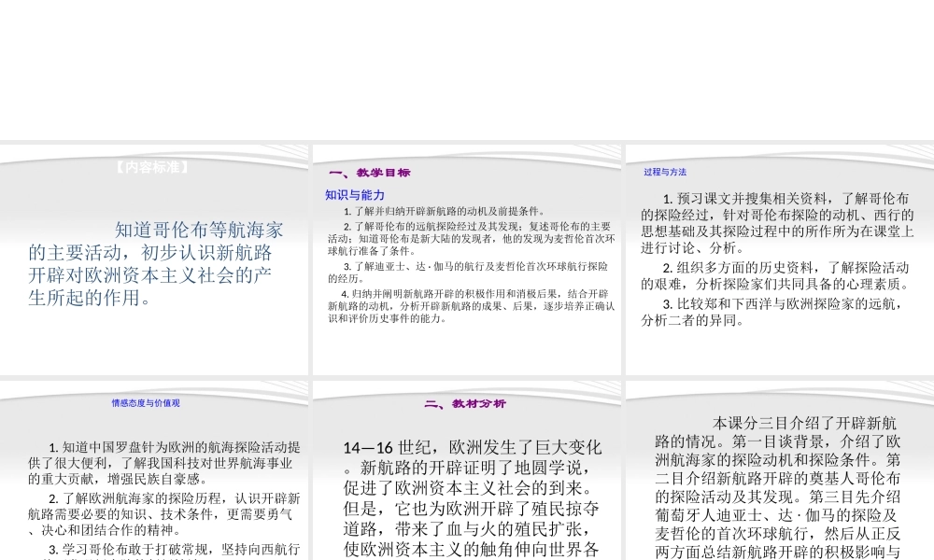Click paragraph starting 3. 学习哥伦布敢于打破常规
This screenshot has width=934, height=560.
point(163,551)
